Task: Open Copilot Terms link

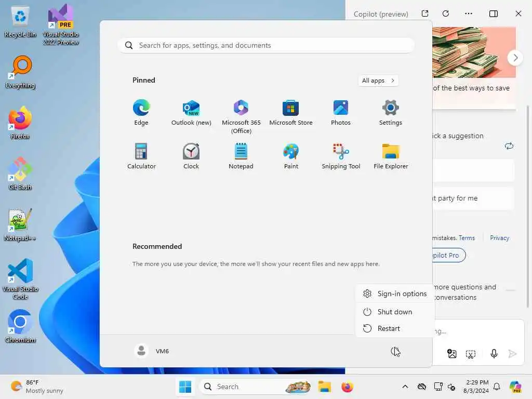Action: [x=467, y=238]
